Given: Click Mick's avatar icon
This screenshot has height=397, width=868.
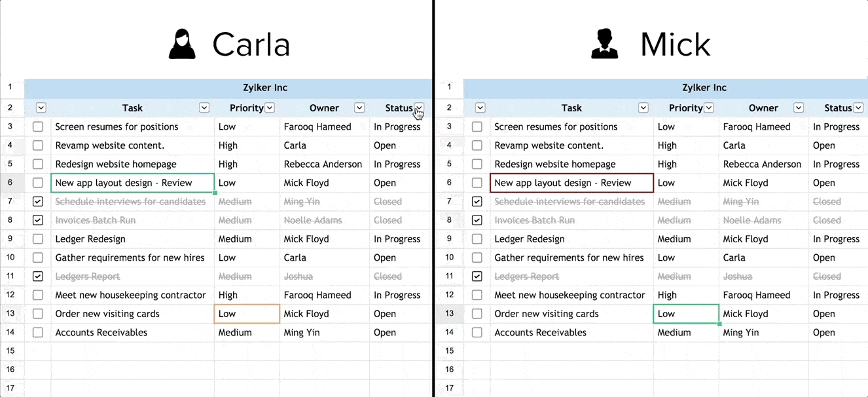Looking at the screenshot, I should pyautogui.click(x=604, y=44).
